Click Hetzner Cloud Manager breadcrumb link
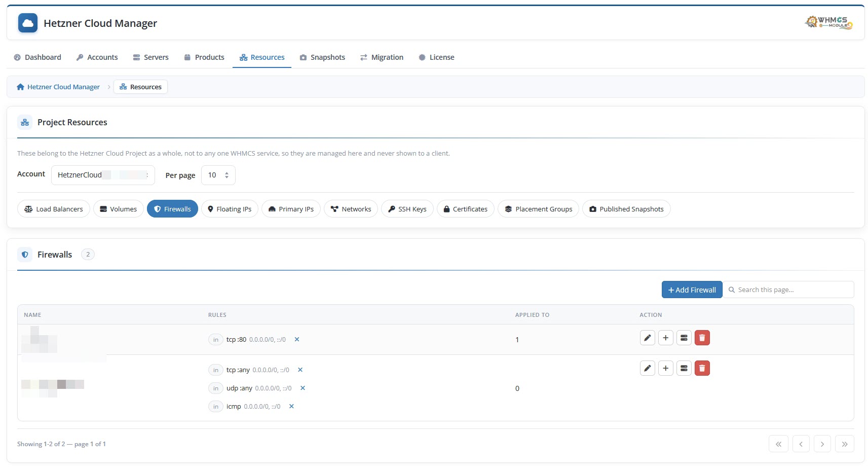The width and height of the screenshot is (868, 469). (58, 87)
